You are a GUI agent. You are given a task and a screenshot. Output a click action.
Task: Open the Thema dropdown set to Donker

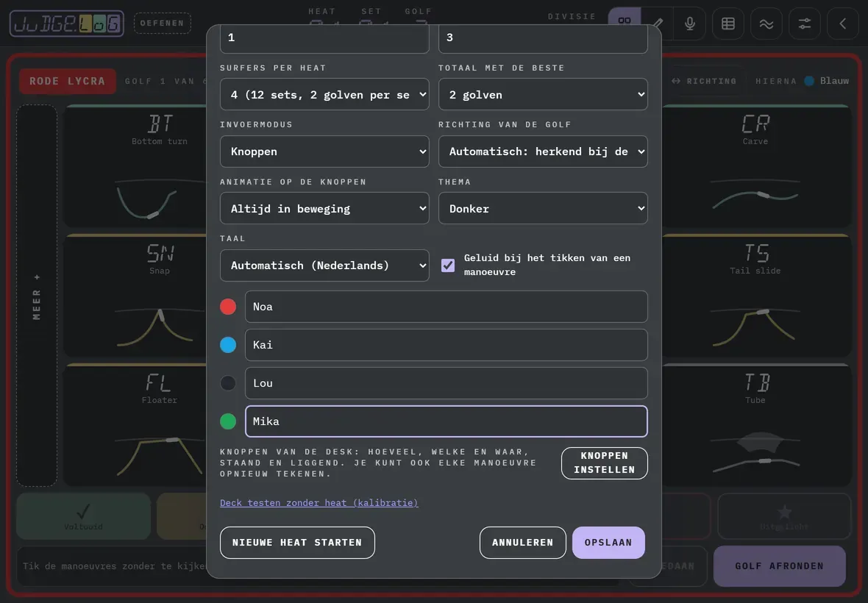coord(543,209)
